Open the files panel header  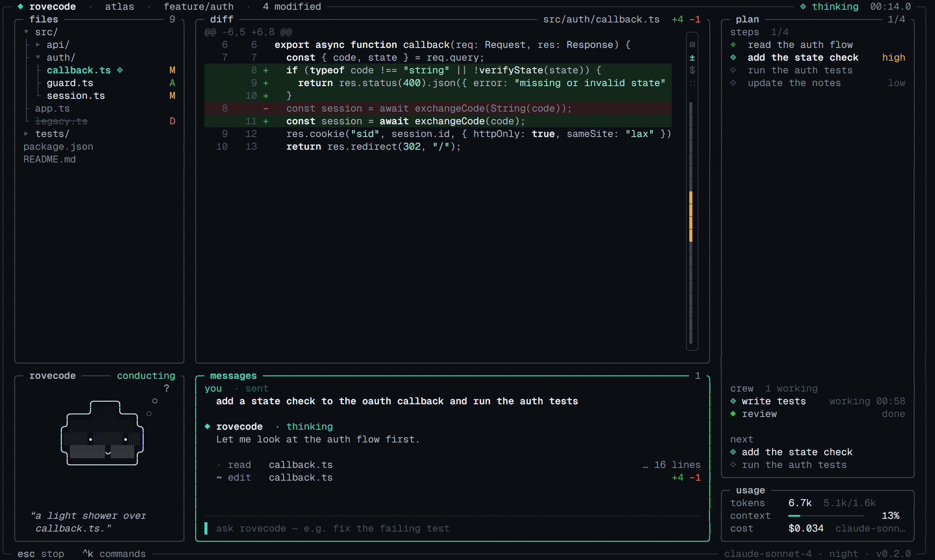44,19
